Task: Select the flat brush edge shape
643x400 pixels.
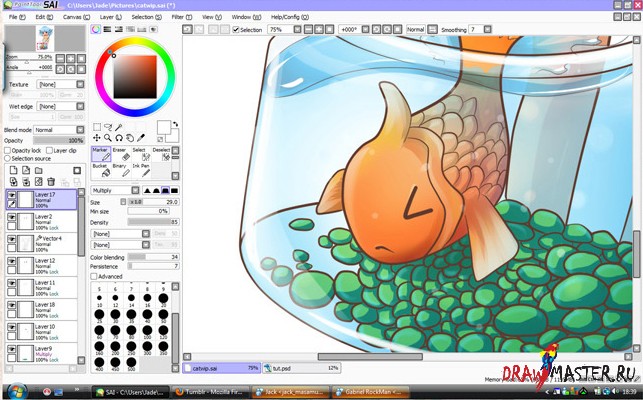Action: point(174,190)
